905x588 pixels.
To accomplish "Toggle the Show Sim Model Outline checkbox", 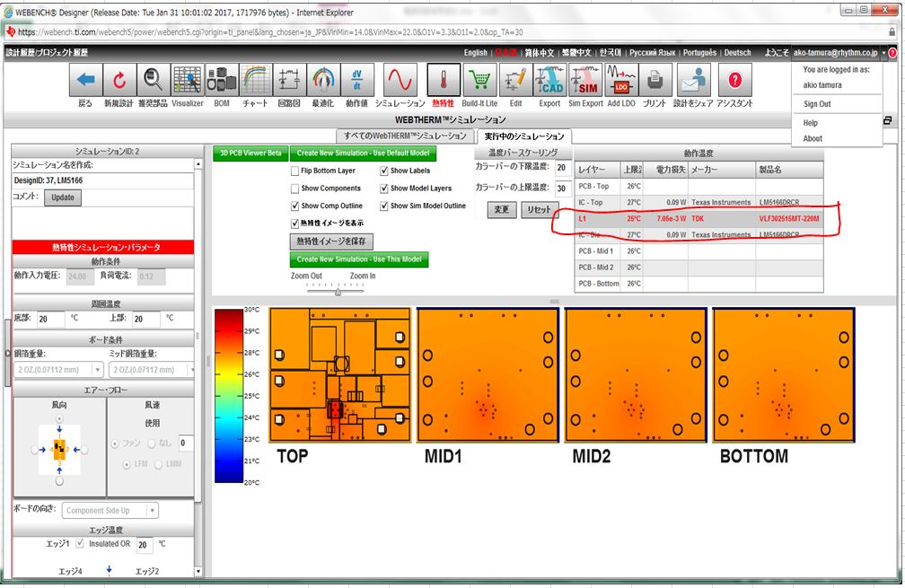I will [384, 206].
